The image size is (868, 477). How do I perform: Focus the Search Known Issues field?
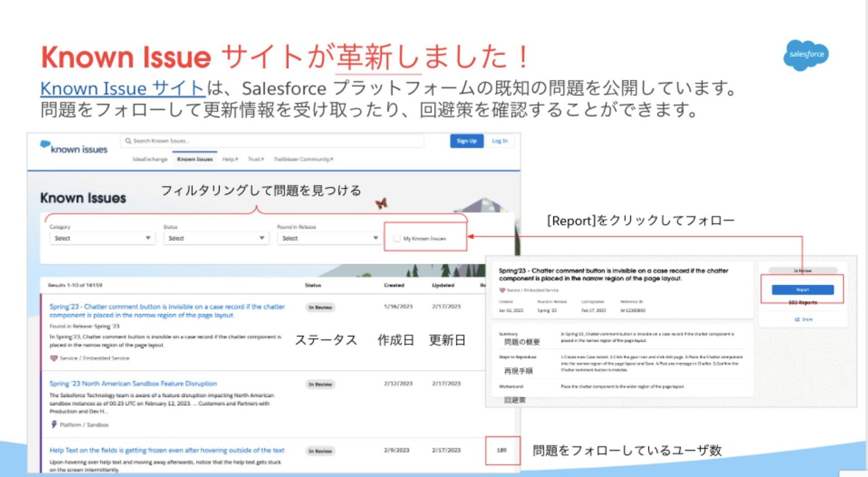click(272, 141)
